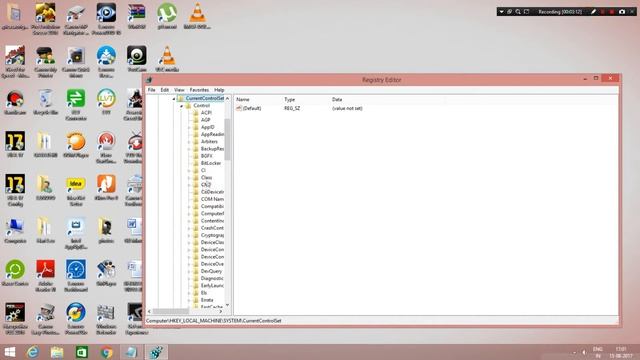Click the Registry Editor title bar icon
The width and height of the screenshot is (640, 360).
click(x=149, y=80)
